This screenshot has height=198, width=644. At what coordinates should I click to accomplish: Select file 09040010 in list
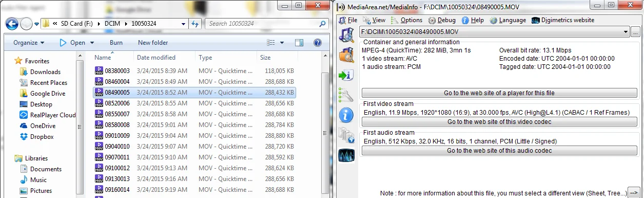click(194, 147)
